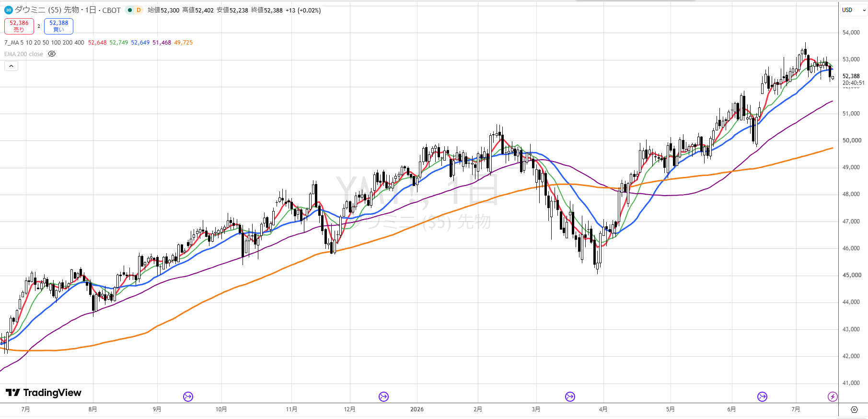Click the ダウミニ ($5) 先物 symbol title
868x419 pixels.
[47, 10]
